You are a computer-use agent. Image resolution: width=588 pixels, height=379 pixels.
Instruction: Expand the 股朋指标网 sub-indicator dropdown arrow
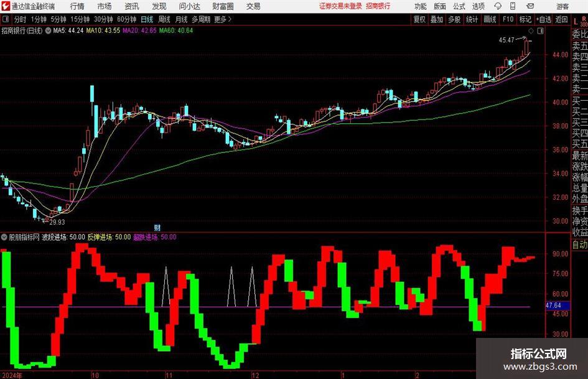tap(4, 237)
